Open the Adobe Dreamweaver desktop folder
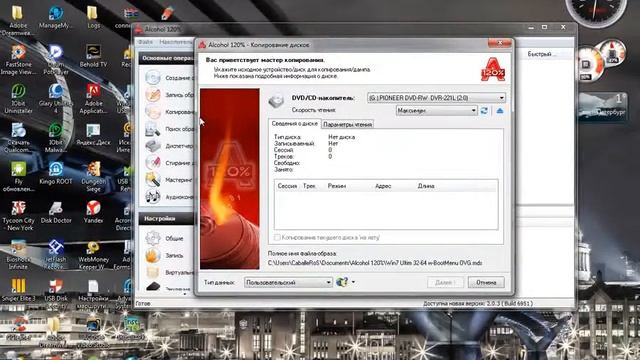 click(x=18, y=21)
